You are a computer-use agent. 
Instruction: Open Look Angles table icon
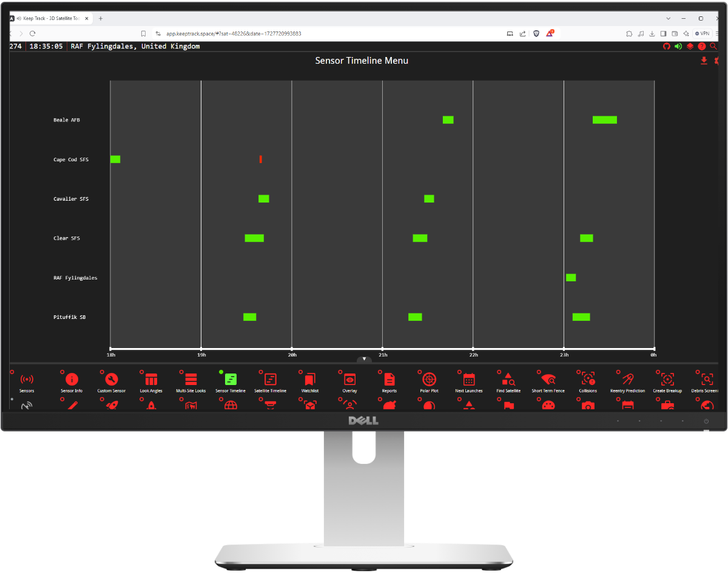tap(151, 380)
